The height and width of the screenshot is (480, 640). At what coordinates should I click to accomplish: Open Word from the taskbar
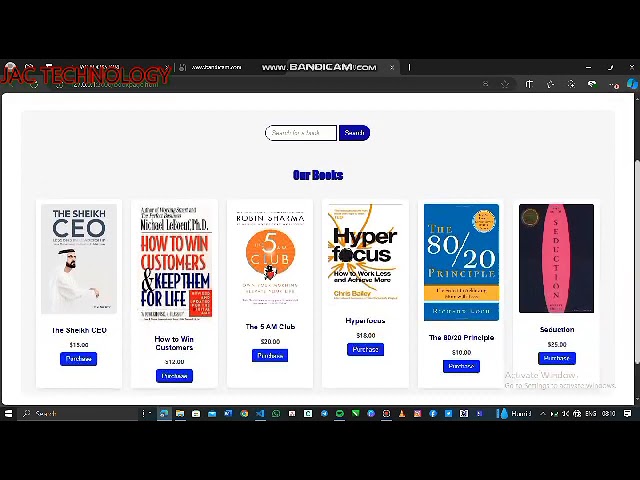(x=228, y=413)
